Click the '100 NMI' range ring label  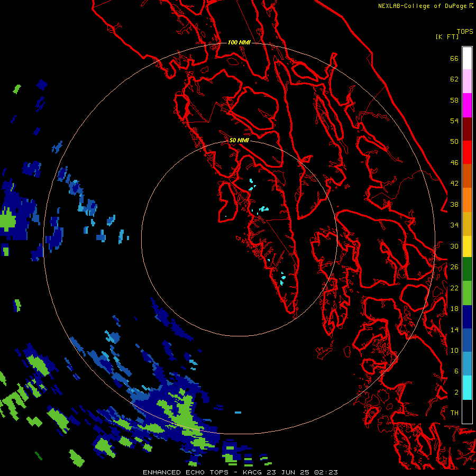click(239, 42)
